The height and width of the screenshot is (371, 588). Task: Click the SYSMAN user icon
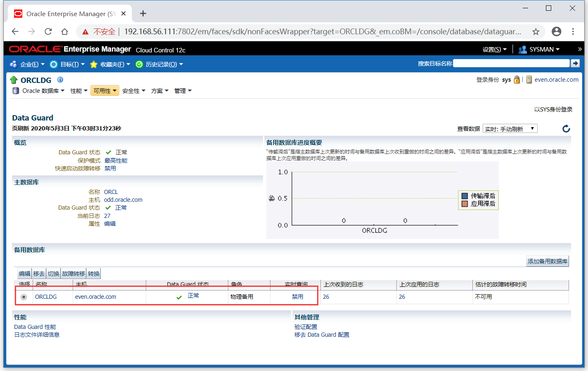click(522, 50)
